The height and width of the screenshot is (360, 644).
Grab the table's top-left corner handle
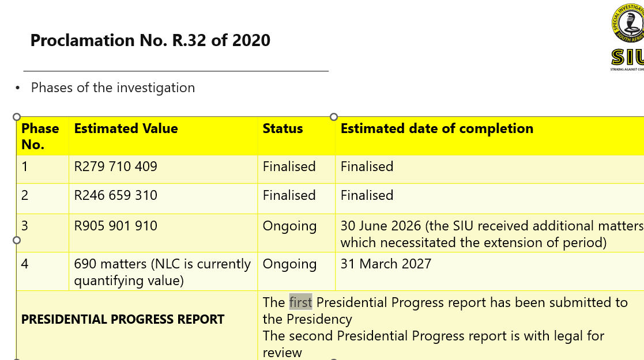coord(17,117)
